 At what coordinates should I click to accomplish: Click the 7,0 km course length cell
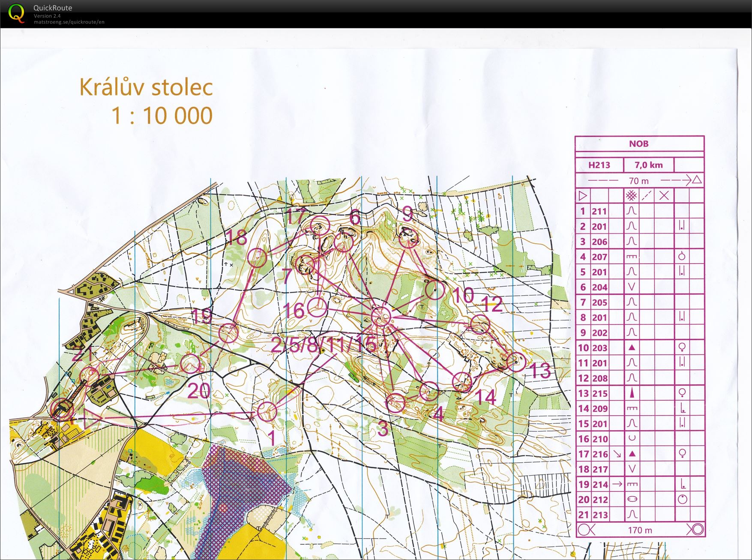click(649, 165)
